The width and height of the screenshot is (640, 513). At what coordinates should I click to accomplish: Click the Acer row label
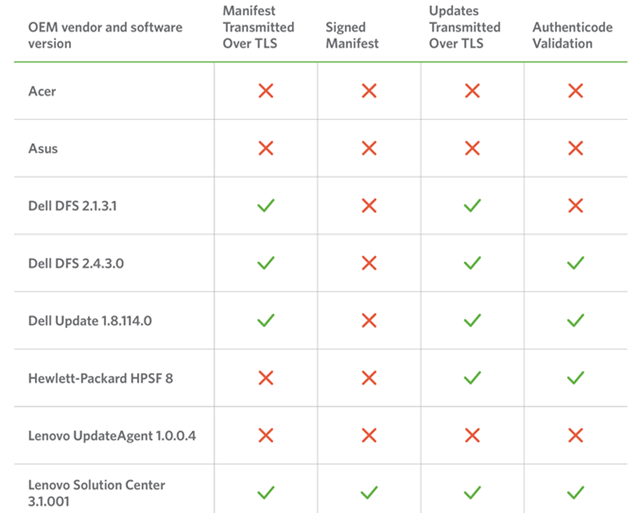42,91
